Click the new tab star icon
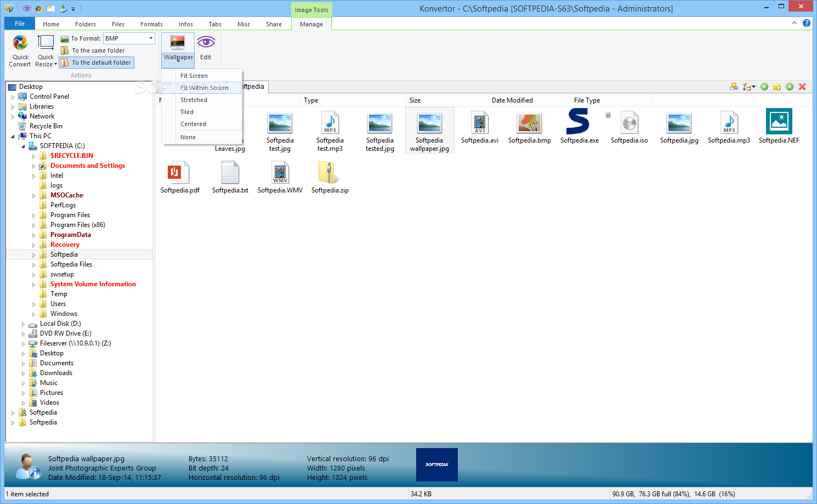Viewport: 817px width, 504px height. [x=734, y=87]
